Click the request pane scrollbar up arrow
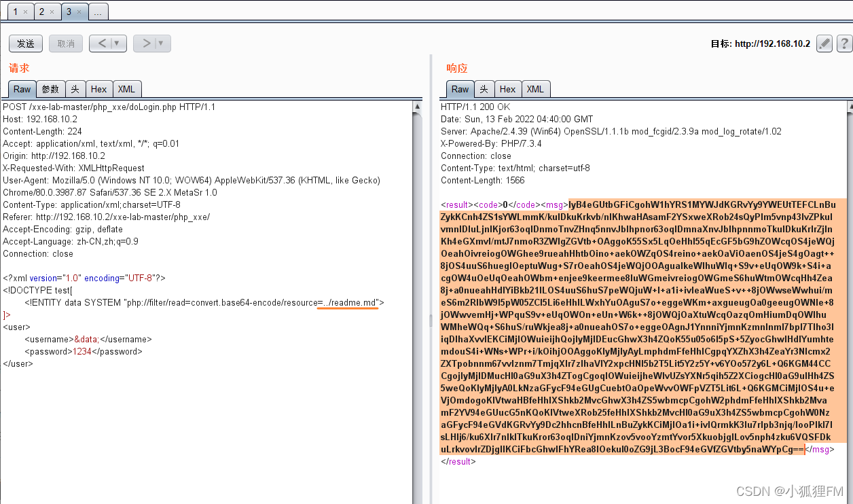Screen dimensions: 853x504 (418, 107)
